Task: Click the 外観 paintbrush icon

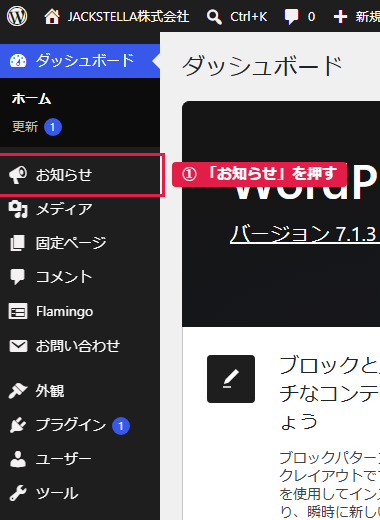Action: tap(18, 391)
